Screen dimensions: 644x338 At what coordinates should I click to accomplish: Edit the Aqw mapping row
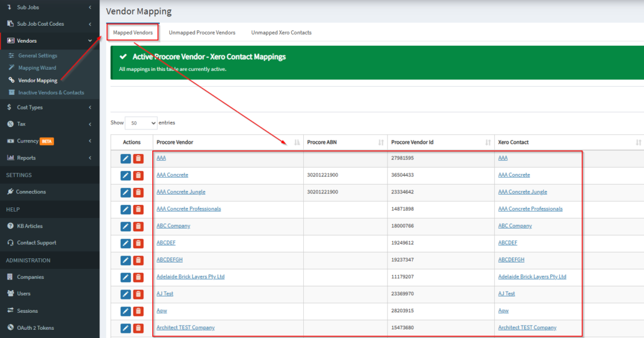126,312
